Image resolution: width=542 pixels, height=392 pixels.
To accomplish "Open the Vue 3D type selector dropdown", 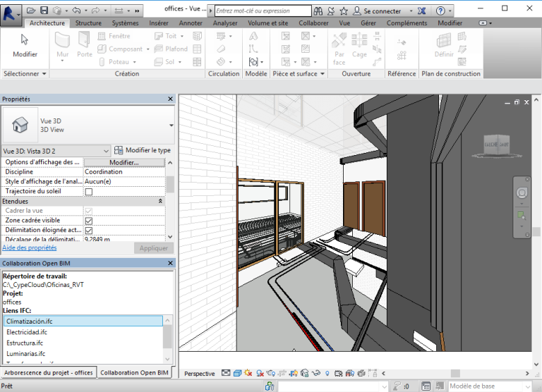I will [x=171, y=125].
